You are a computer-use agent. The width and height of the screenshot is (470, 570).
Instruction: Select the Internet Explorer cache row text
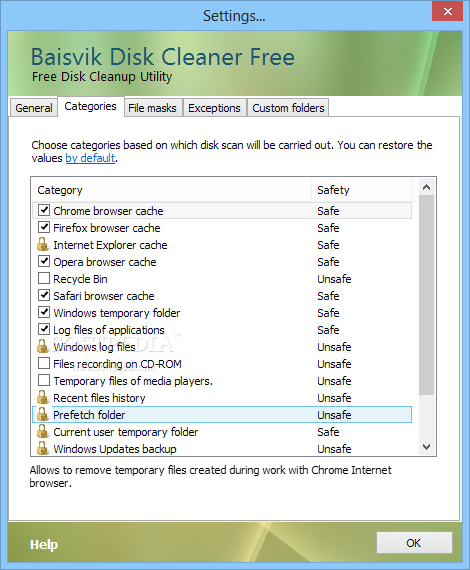tap(110, 245)
